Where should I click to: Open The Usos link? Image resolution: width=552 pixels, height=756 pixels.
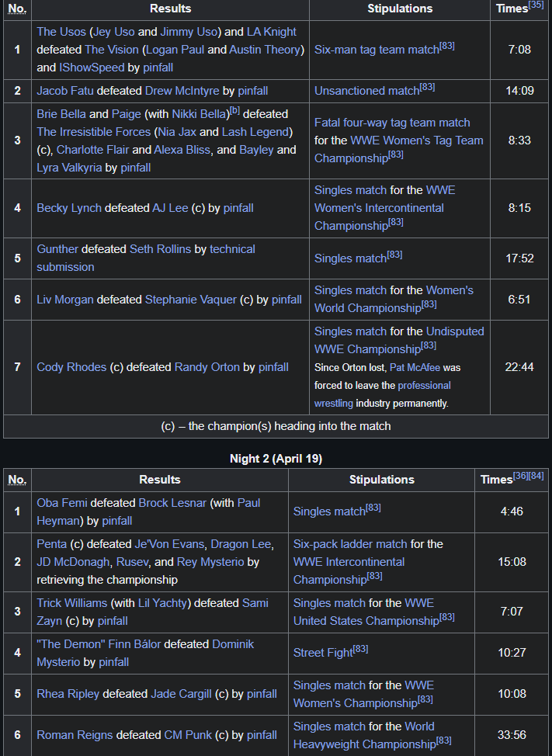[x=61, y=32]
